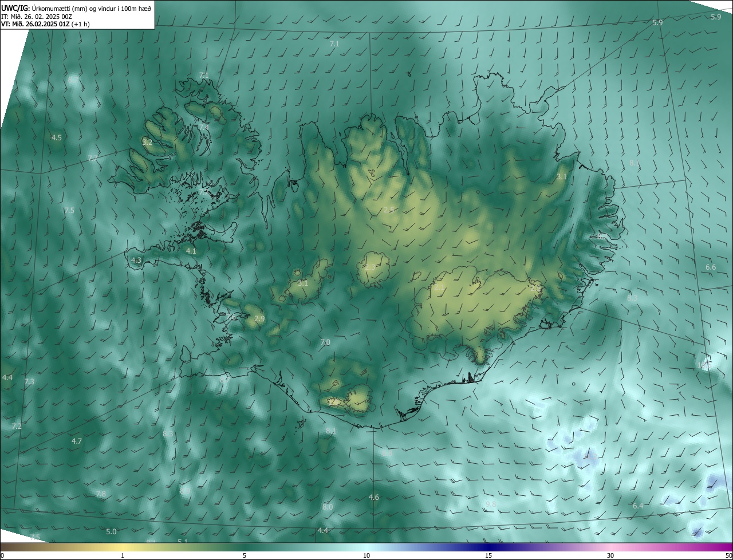This screenshot has width=733, height=560.
Task: Click the 4.3 value label on the map
Action: coord(136,260)
